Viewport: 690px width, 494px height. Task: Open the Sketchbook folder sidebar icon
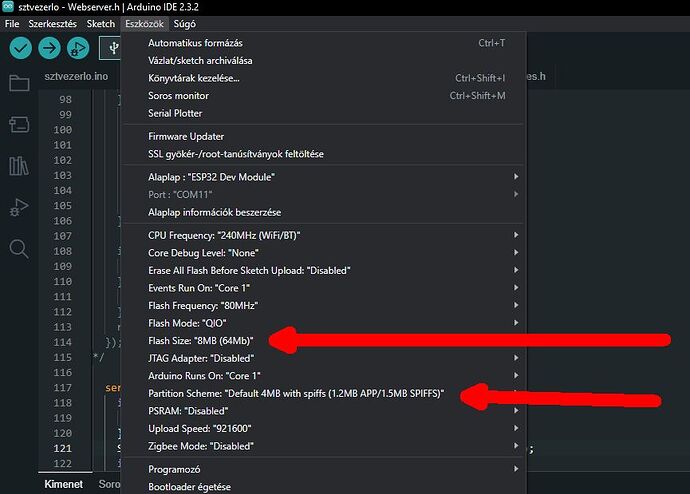tap(19, 83)
